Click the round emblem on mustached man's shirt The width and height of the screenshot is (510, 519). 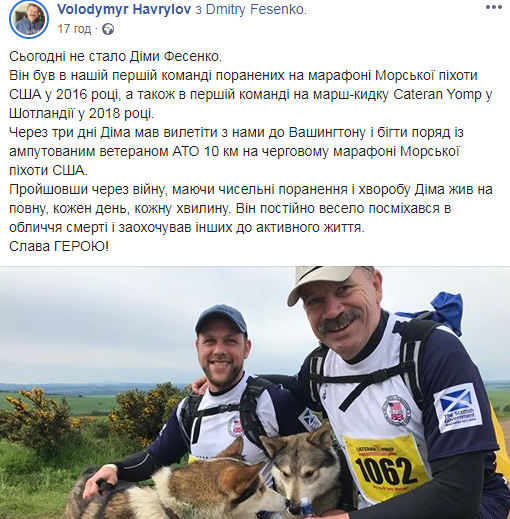click(x=396, y=410)
